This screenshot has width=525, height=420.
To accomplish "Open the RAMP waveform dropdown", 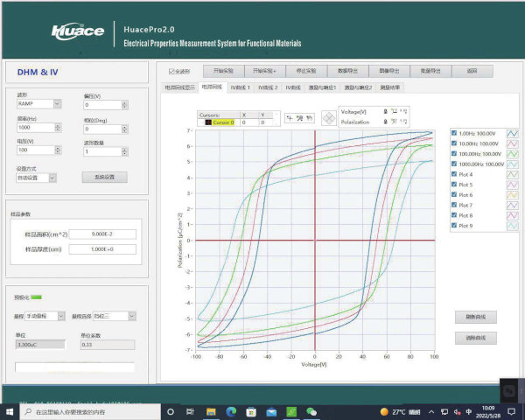I will (58, 103).
